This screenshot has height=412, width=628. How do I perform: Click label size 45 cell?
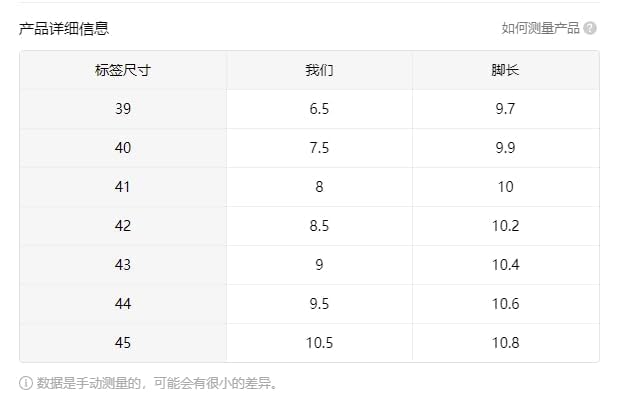123,343
